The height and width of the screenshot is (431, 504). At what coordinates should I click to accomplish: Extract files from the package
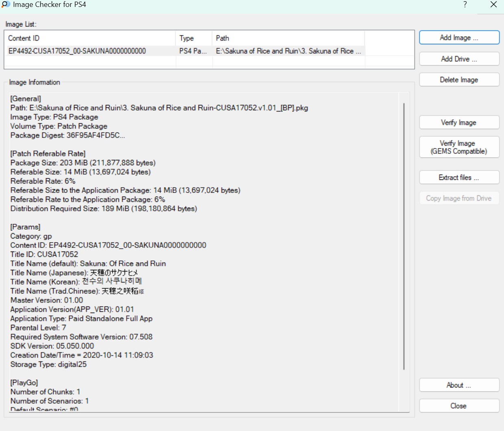[459, 177]
